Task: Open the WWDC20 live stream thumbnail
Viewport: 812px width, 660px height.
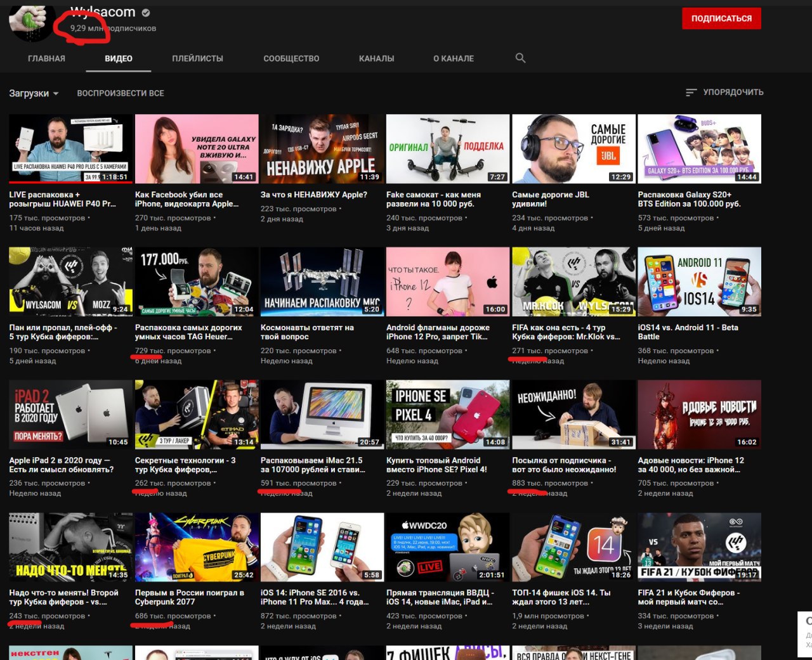Action: tap(448, 547)
